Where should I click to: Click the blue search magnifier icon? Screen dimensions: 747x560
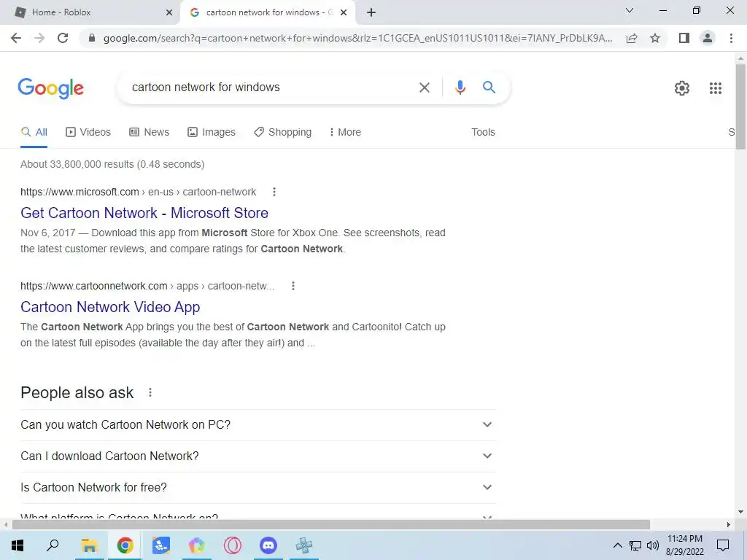(489, 87)
